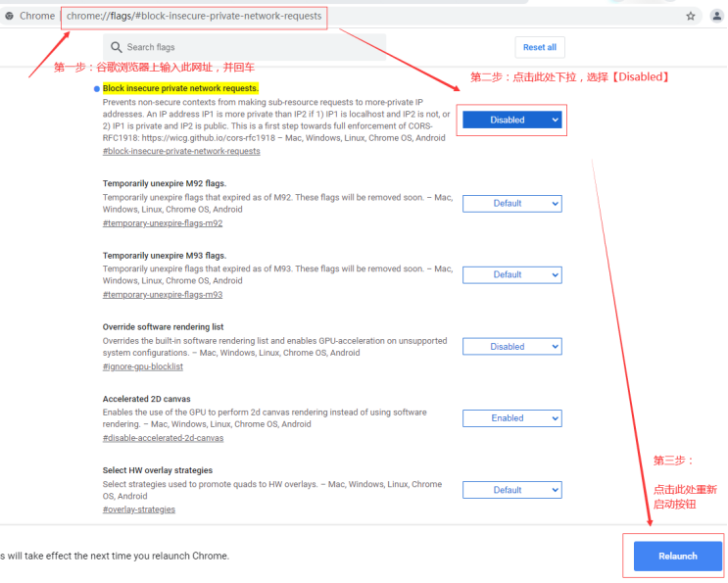Bookmark this page with the star icon
Image resolution: width=728 pixels, height=583 pixels.
[691, 16]
